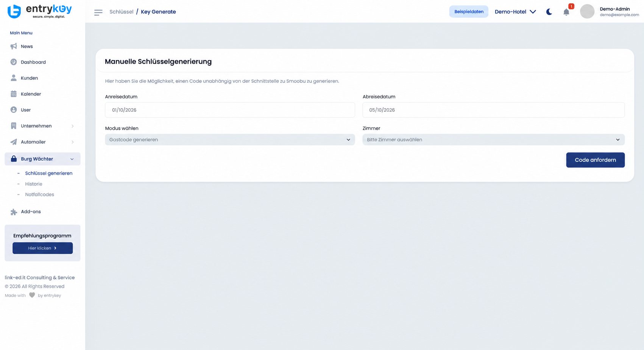Screen dimensions: 644x350
Task: Click the Schlüssel breadcrumb link
Action: point(122,12)
